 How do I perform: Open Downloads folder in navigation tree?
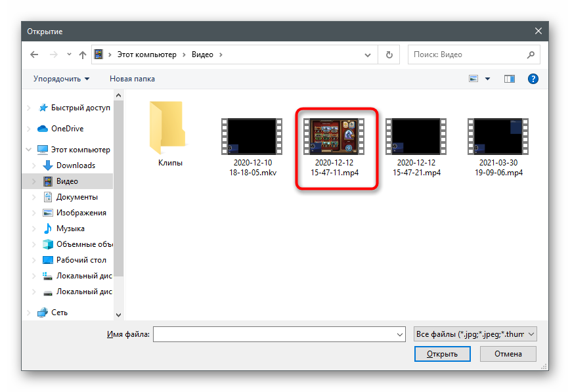tap(76, 165)
